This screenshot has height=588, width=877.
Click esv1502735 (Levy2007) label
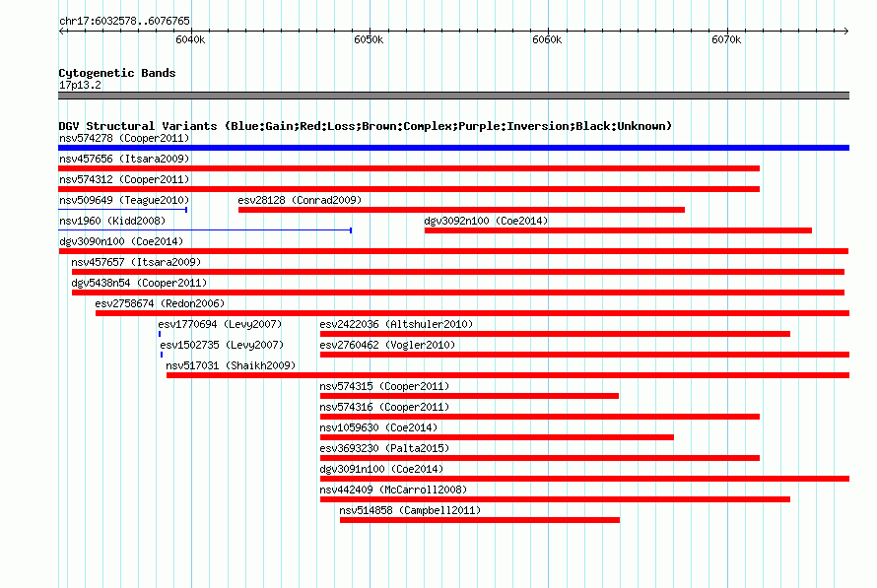pos(222,345)
